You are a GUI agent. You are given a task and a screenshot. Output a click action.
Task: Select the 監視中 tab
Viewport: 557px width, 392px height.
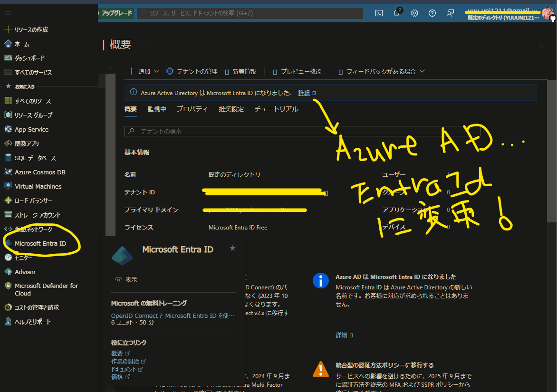coord(157,109)
